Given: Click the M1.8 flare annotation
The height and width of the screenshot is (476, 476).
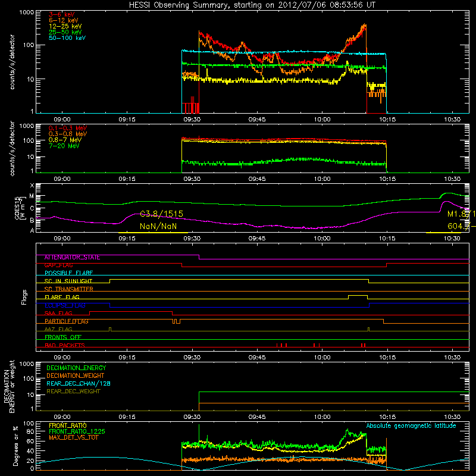Looking at the screenshot, I should click(462, 214).
